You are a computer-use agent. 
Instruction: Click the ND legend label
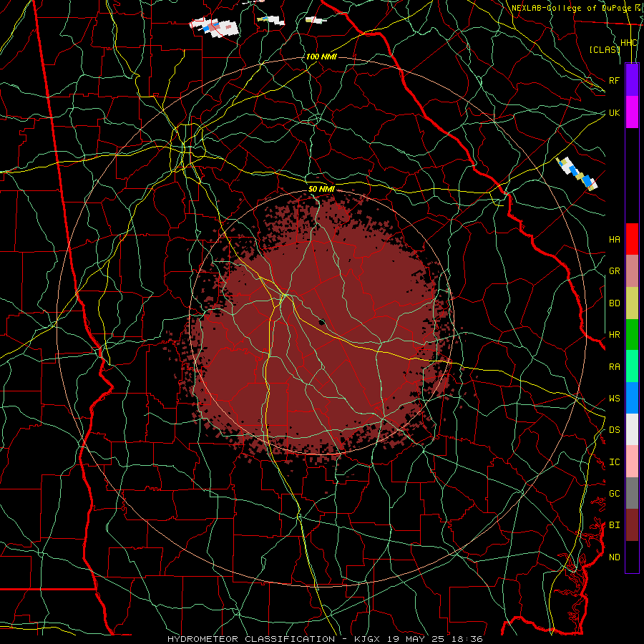(x=614, y=557)
